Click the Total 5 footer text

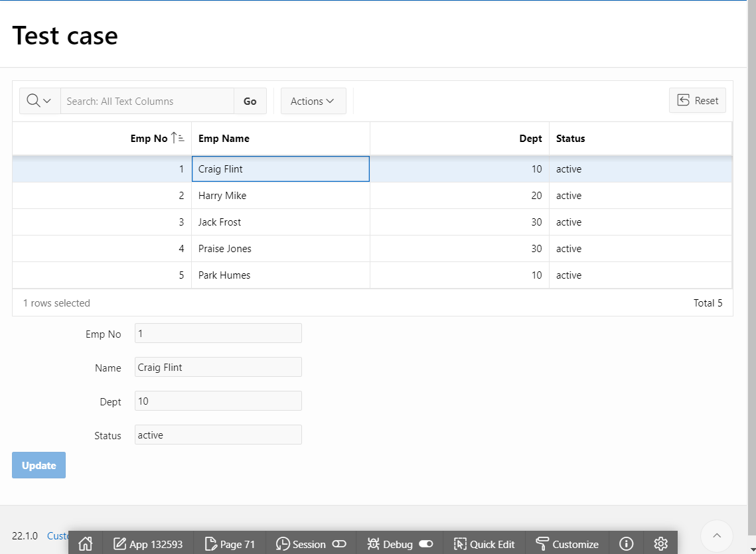click(708, 303)
